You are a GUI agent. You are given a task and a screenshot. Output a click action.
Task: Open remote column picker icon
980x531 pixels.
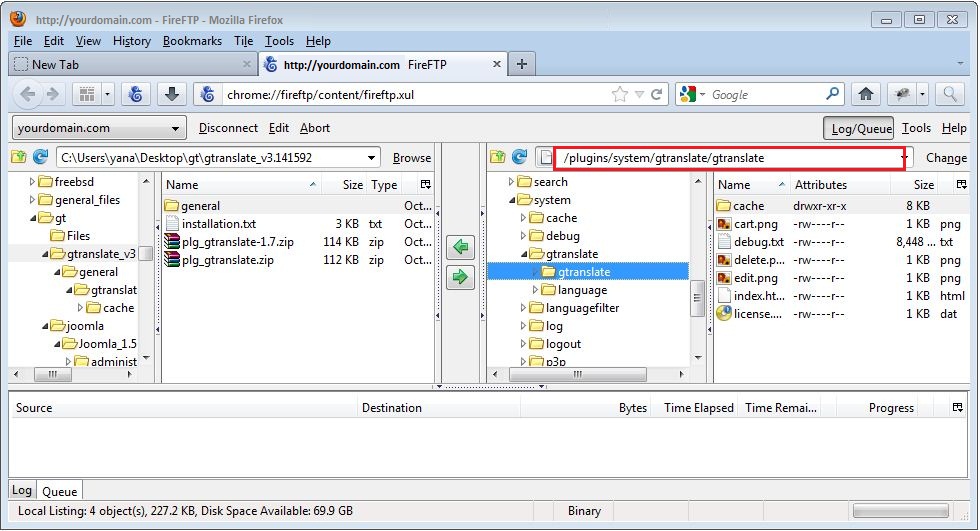pos(961,184)
